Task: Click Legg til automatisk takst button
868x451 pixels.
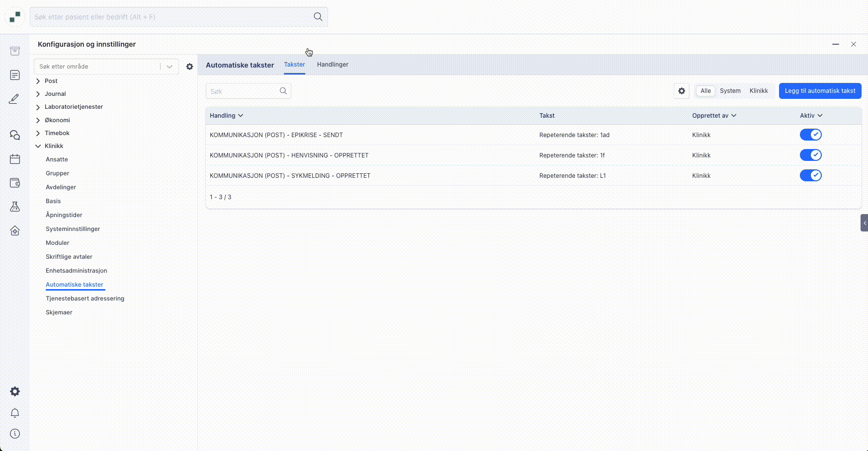Action: tap(820, 91)
